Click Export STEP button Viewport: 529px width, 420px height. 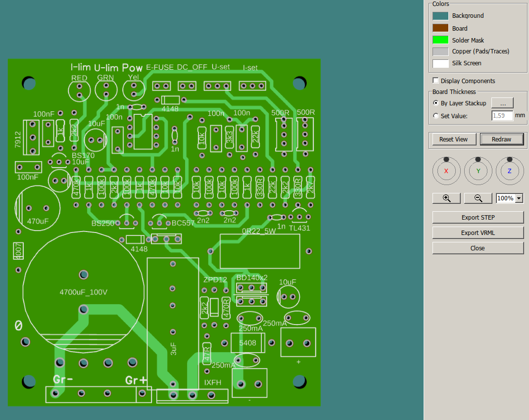(x=478, y=217)
